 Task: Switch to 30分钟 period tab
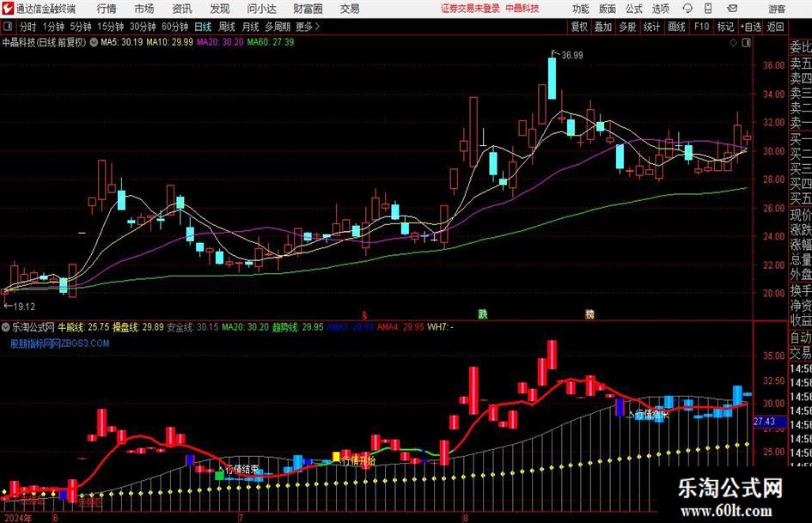(x=143, y=27)
